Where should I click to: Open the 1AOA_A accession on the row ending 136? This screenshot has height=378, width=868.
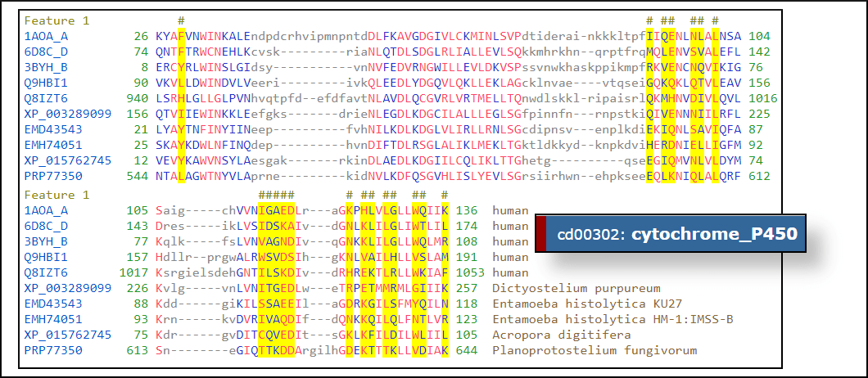pyautogui.click(x=47, y=210)
